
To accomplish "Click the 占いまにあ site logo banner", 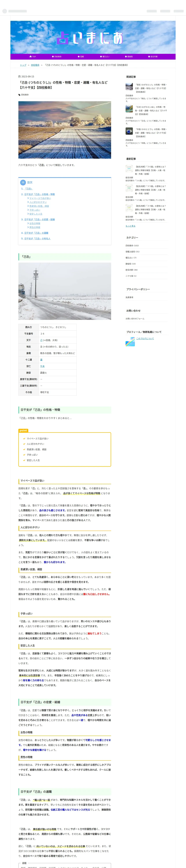I will pyautogui.click(x=93, y=37).
